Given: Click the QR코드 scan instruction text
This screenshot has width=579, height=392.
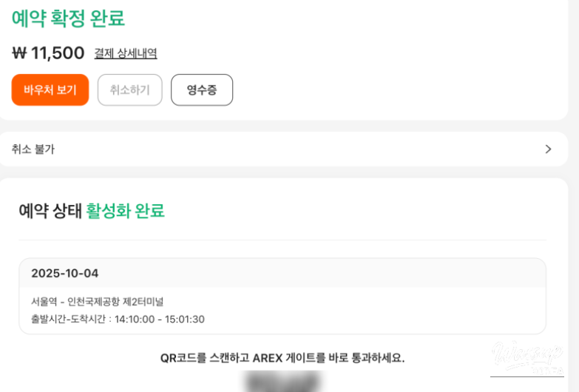Looking at the screenshot, I should point(282,358).
